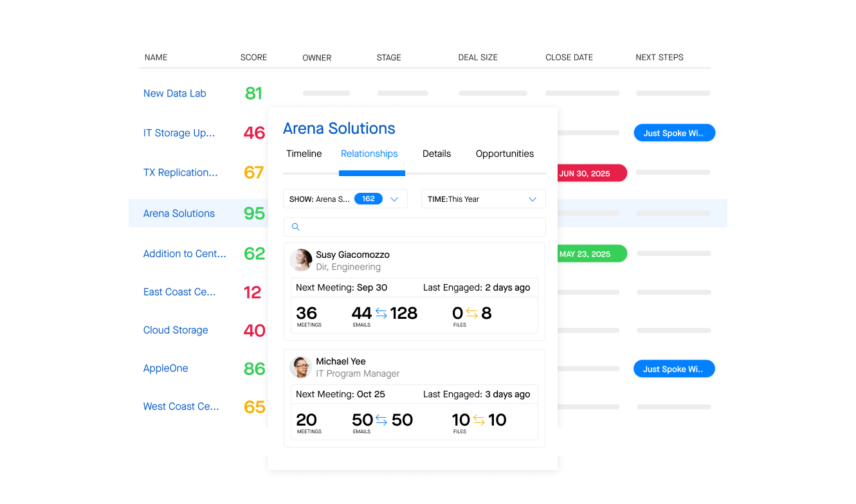
Task: Click the CLOSE DATE column header
Action: click(569, 57)
